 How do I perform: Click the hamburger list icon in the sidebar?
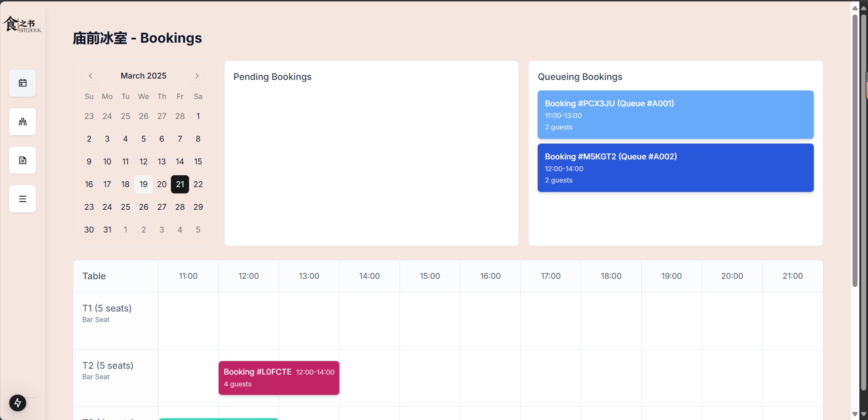[22, 199]
